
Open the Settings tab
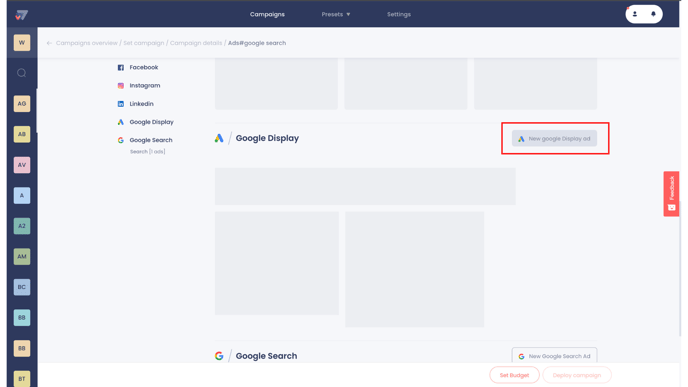(399, 14)
